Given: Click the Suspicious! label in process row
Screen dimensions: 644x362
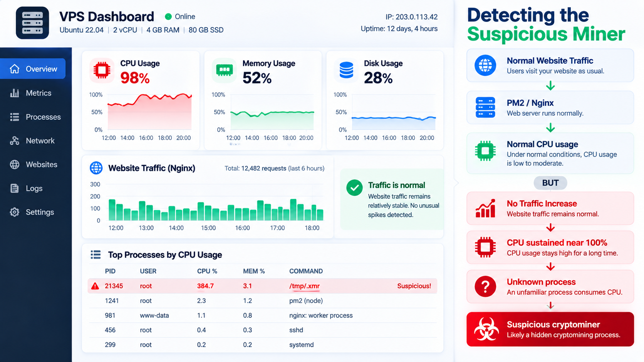Looking at the screenshot, I should tap(414, 286).
